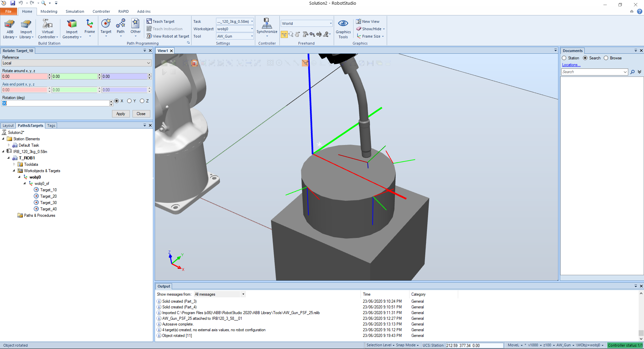Viewport: 644px width, 349px height.
Task: Click the Apply button
Action: click(120, 114)
